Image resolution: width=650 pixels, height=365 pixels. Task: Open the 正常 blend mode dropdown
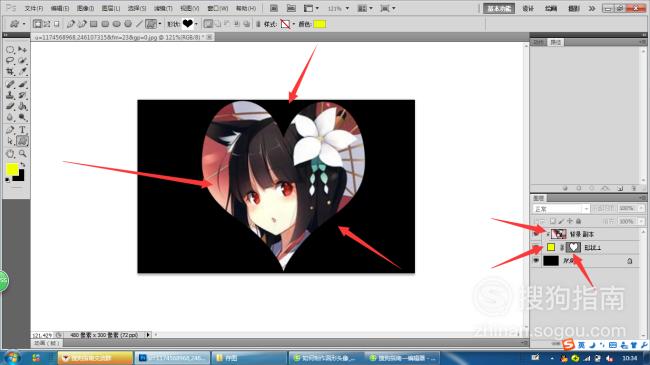pos(561,209)
